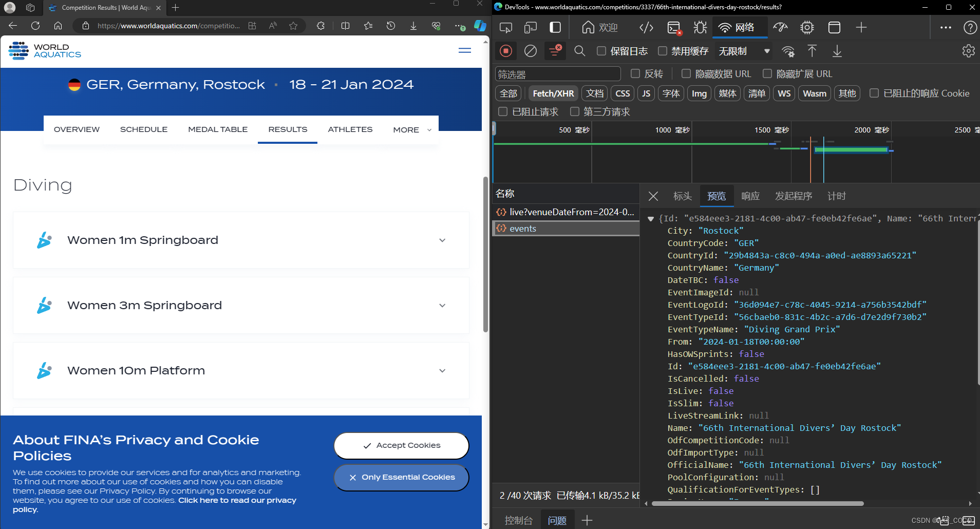980x529 pixels.
Task: Check 已阻止请求 checkbox
Action: click(503, 111)
